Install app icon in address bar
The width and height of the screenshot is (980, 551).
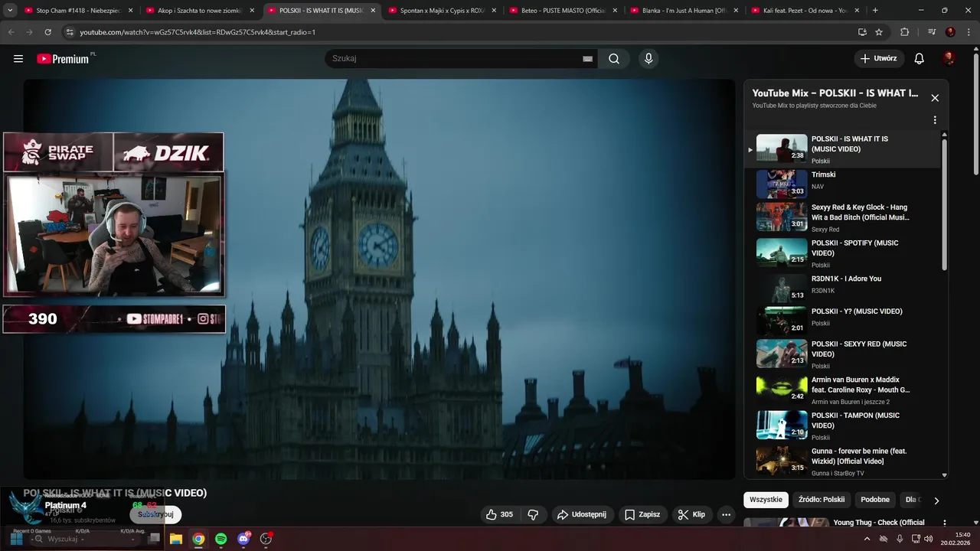tap(862, 32)
